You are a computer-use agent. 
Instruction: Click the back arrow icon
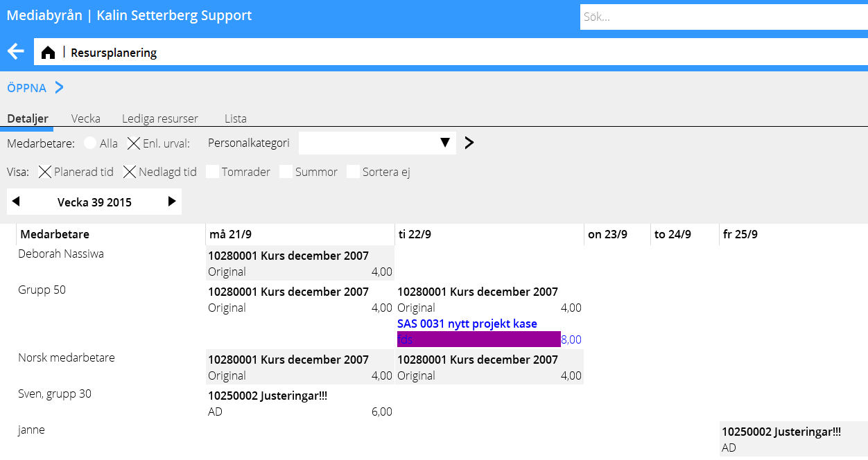tap(15, 52)
